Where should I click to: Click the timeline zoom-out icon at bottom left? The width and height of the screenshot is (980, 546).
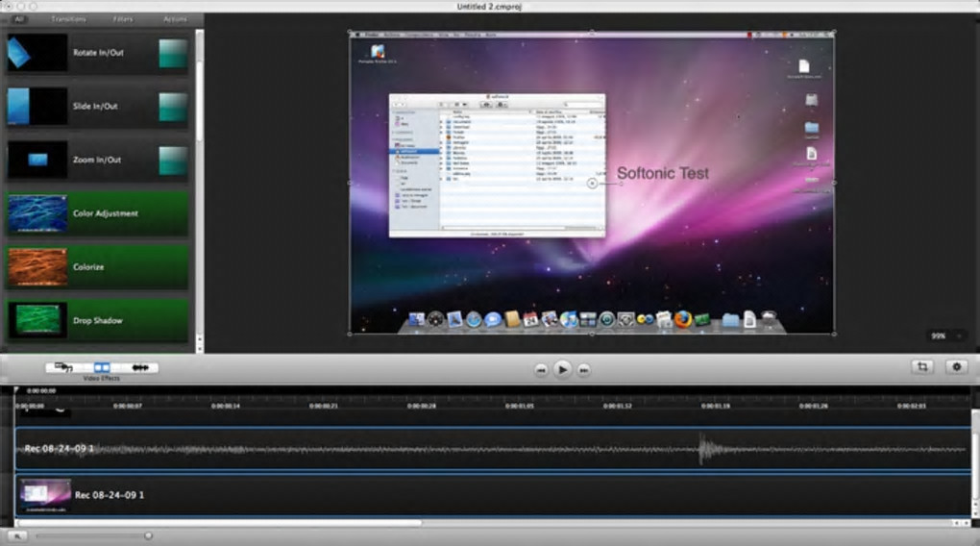click(17, 535)
